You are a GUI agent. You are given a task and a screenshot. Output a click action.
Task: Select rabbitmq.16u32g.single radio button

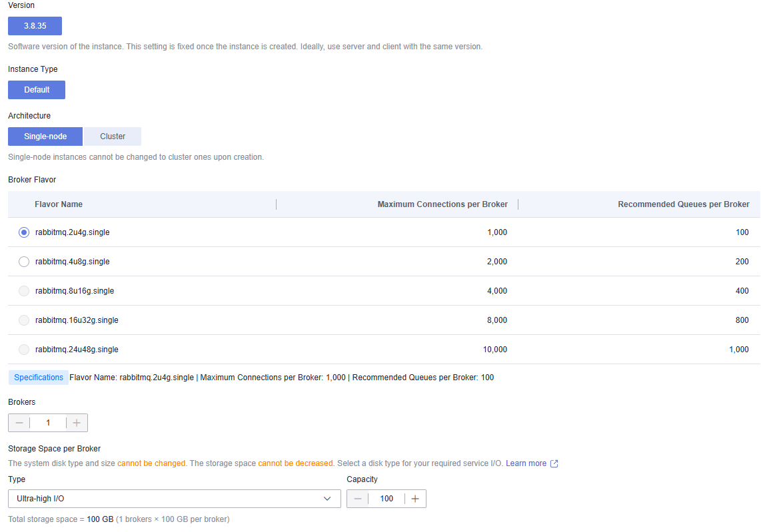click(24, 320)
